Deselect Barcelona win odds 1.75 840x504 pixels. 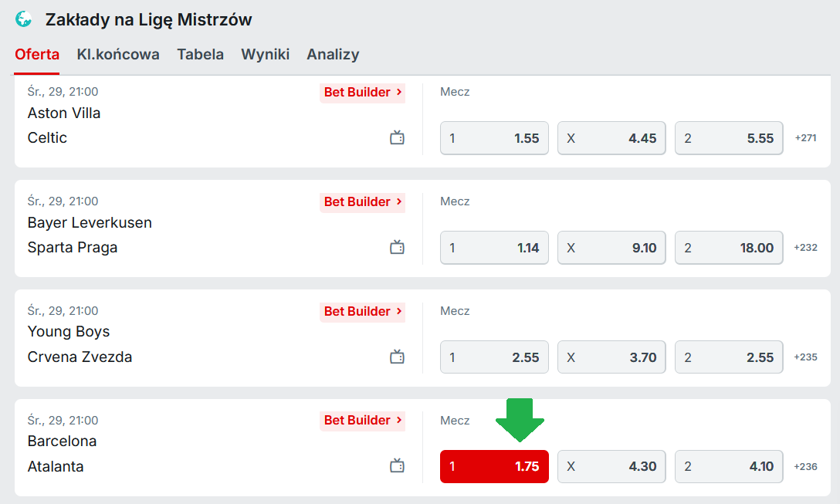[494, 466]
